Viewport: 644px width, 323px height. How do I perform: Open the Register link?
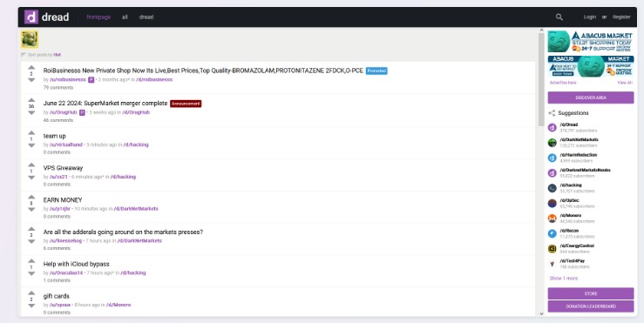(x=621, y=17)
